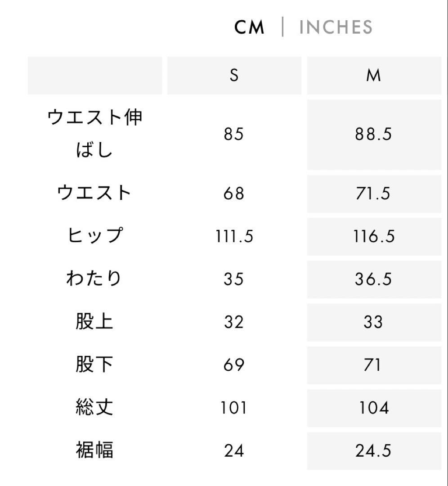Screen dimensions: 448x486
Task: Select the 36.5 わたり value
Action: click(373, 279)
